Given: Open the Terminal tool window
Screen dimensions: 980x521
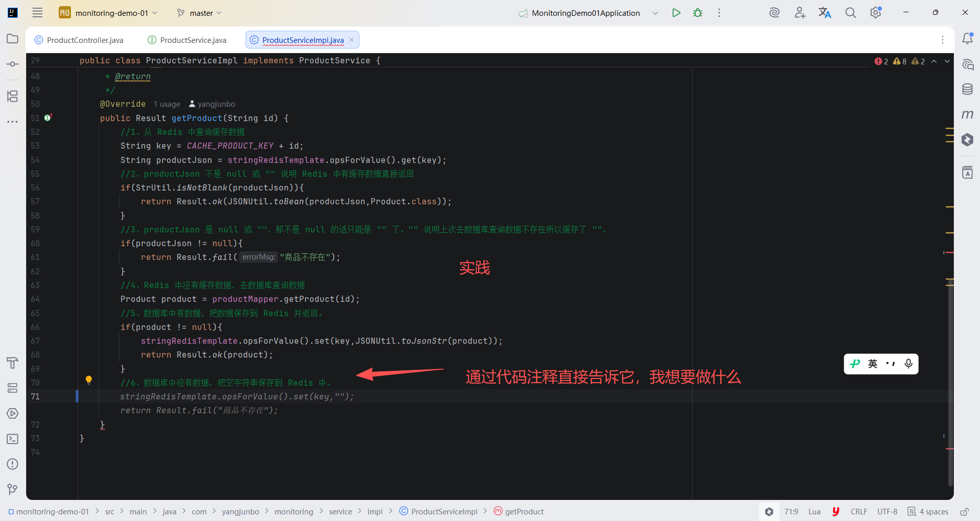Looking at the screenshot, I should tap(13, 439).
